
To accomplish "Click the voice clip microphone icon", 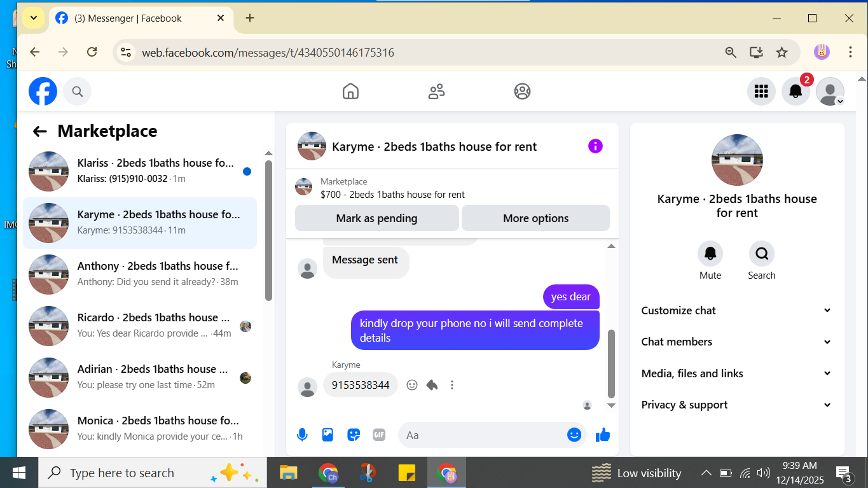I will point(303,435).
